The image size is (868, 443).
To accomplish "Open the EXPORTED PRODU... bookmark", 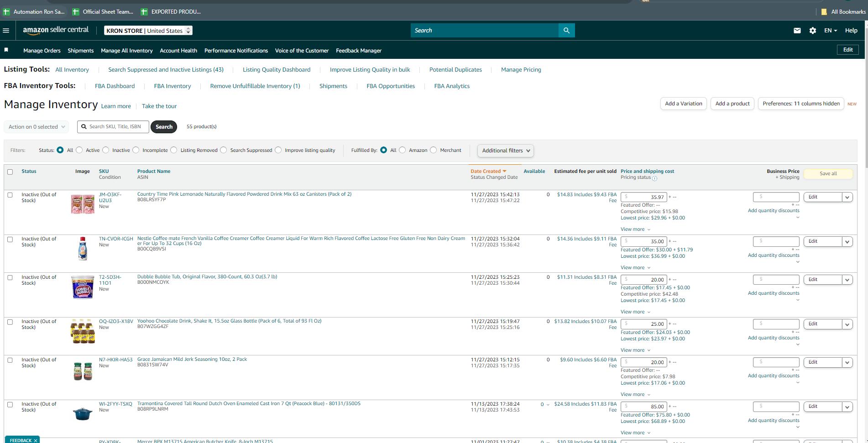I will click(171, 12).
